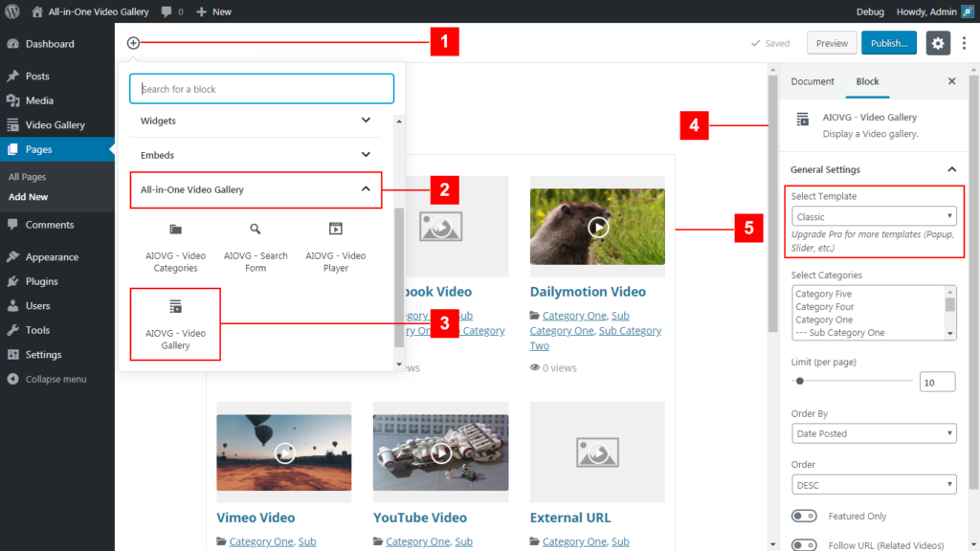Viewport: 980px width, 551px height.
Task: Open the Select Template dropdown
Action: [874, 217]
